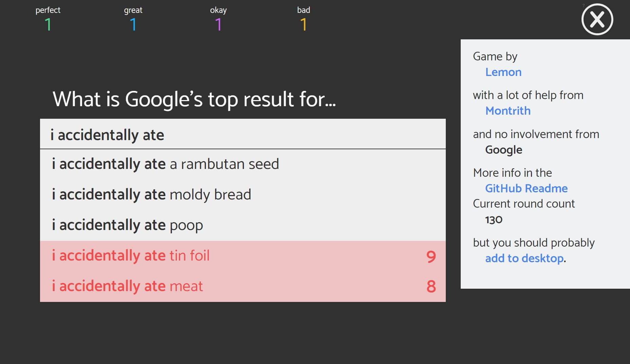The height and width of the screenshot is (364, 630).
Task: Click the red score number 9
Action: pos(431,256)
